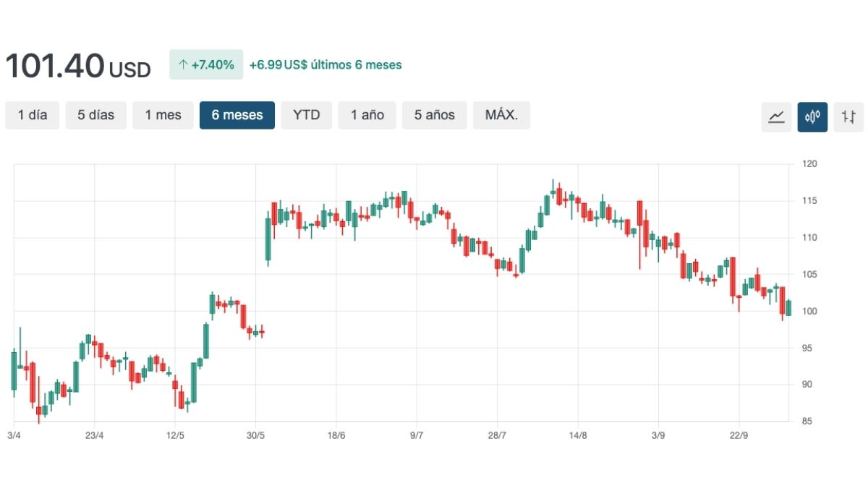Select the 6 meses range
This screenshot has width=868, height=488.
click(x=237, y=115)
